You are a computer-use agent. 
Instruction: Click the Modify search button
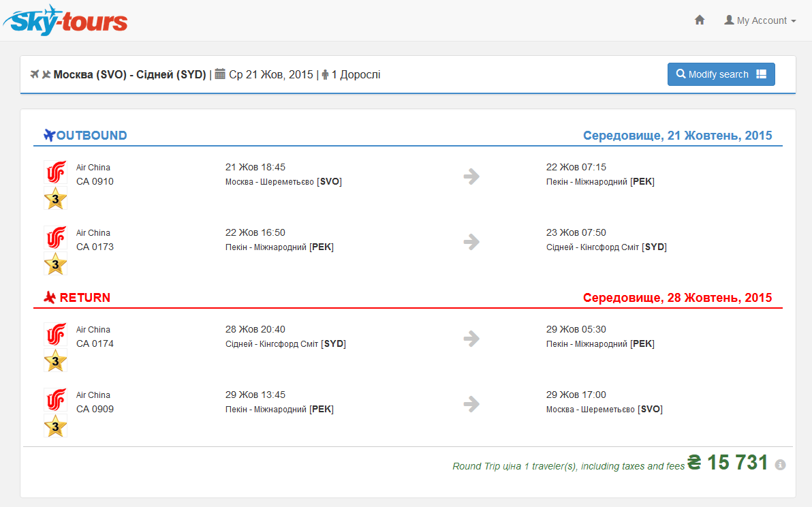721,74
